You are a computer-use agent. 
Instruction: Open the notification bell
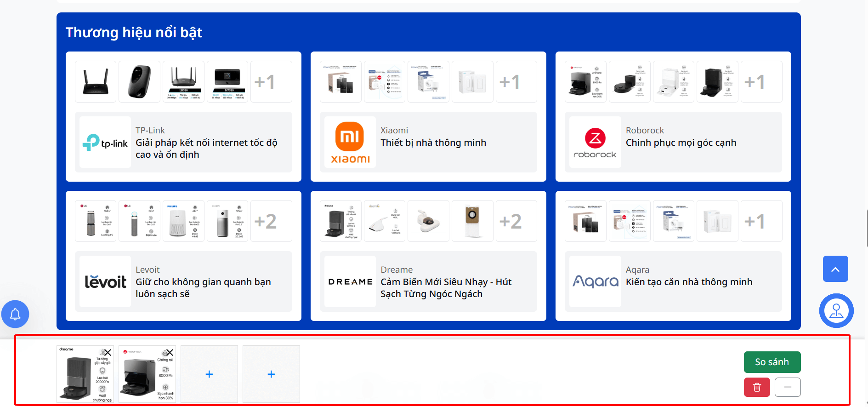(x=15, y=314)
